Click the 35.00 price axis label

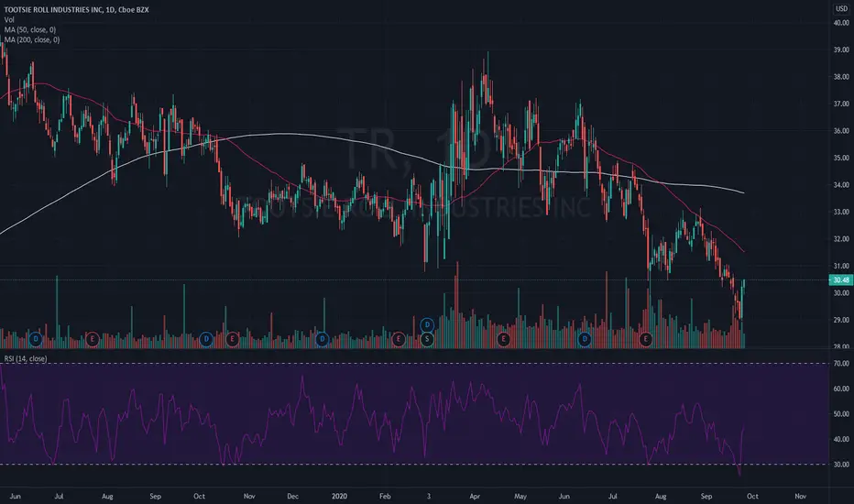(x=841, y=158)
